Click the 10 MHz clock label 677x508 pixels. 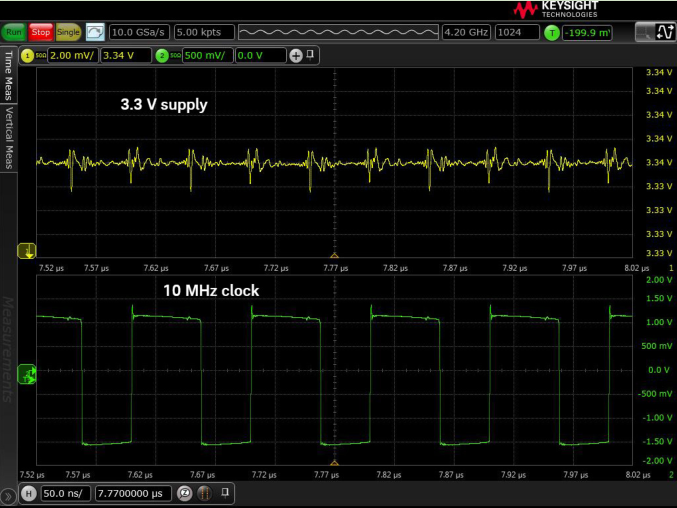(x=211, y=290)
